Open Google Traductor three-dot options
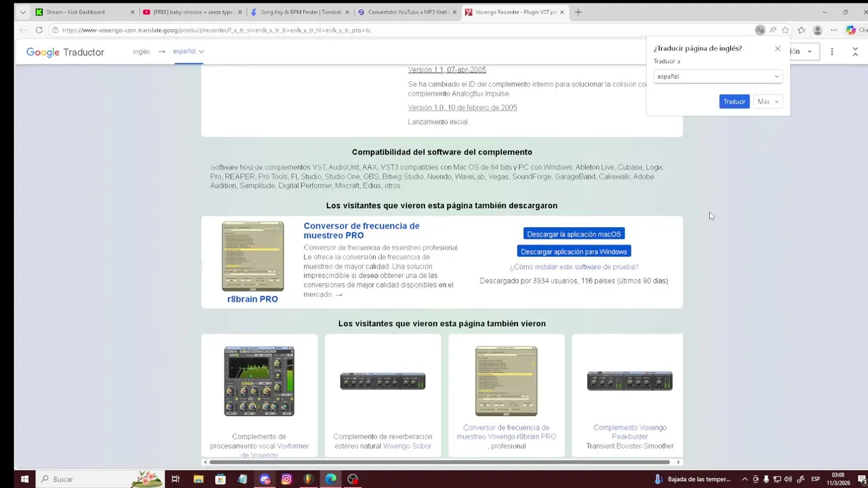The width and height of the screenshot is (868, 488). coord(832,52)
